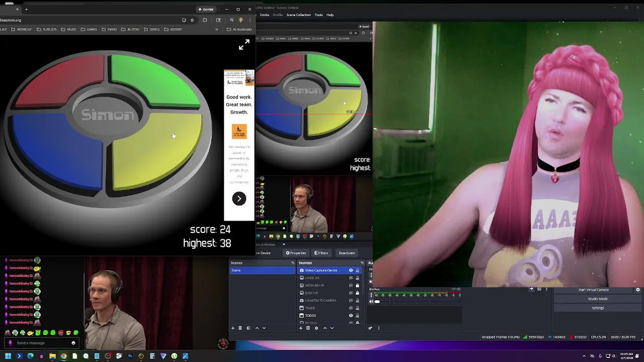Toggle visibility of HARD HR source
This screenshot has width=644, height=362.
pyautogui.click(x=351, y=278)
